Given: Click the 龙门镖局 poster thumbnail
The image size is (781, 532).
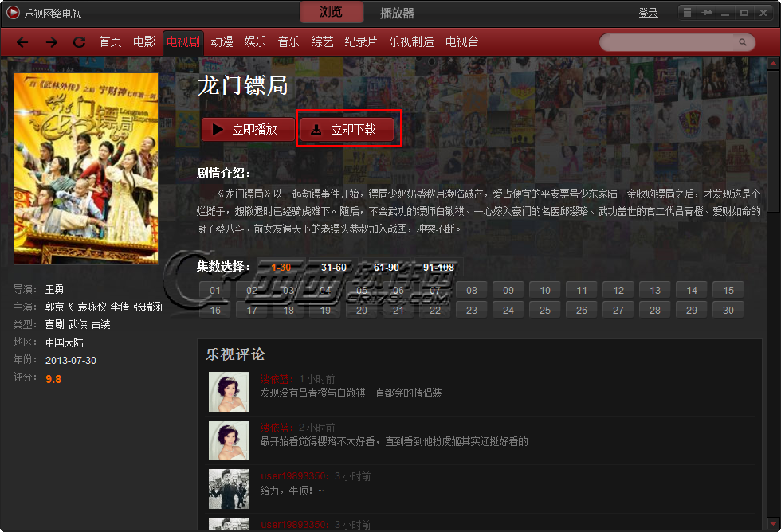Looking at the screenshot, I should pyautogui.click(x=86, y=169).
